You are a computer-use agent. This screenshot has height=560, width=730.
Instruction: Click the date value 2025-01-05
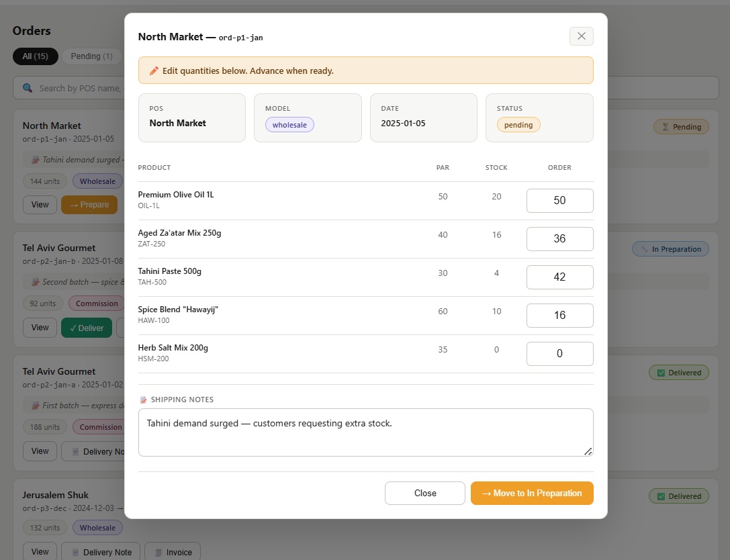coord(403,124)
